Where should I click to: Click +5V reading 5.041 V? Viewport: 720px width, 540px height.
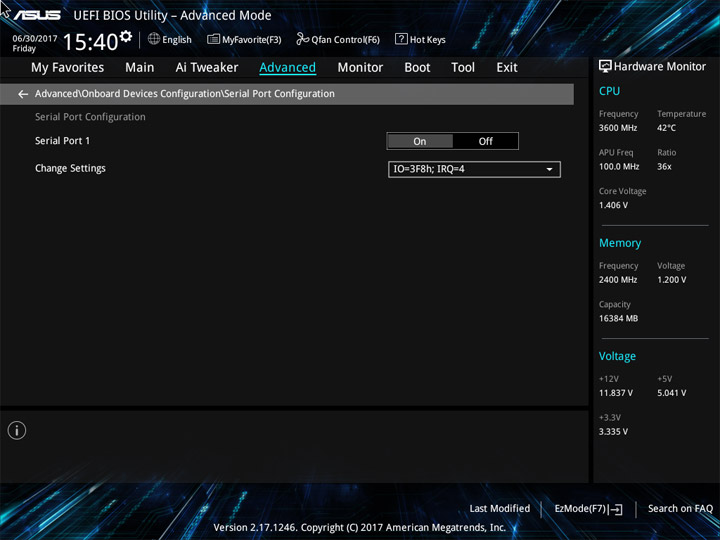(x=671, y=393)
